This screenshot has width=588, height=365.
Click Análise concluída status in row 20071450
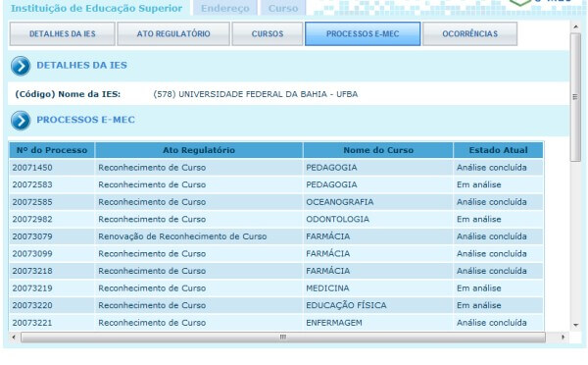492,168
